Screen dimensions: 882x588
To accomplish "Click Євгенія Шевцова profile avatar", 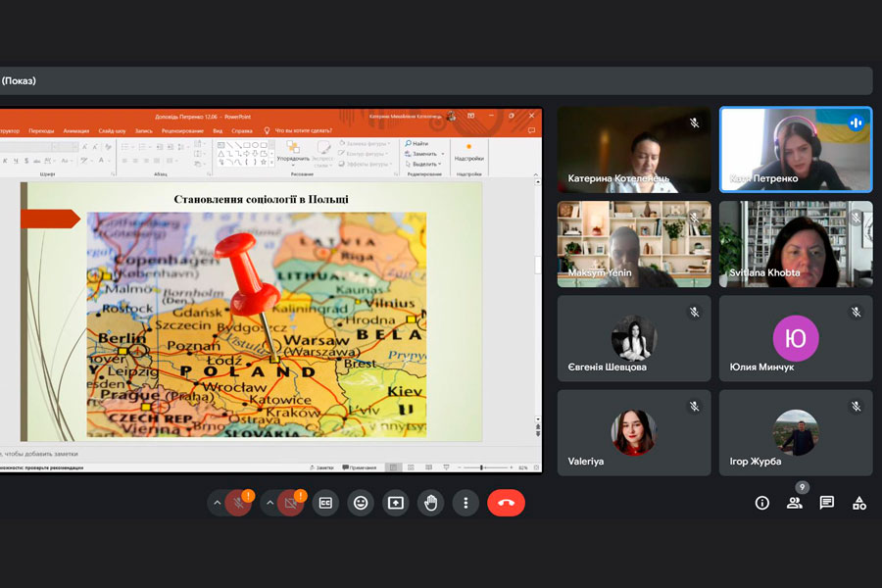I will pos(634,337).
